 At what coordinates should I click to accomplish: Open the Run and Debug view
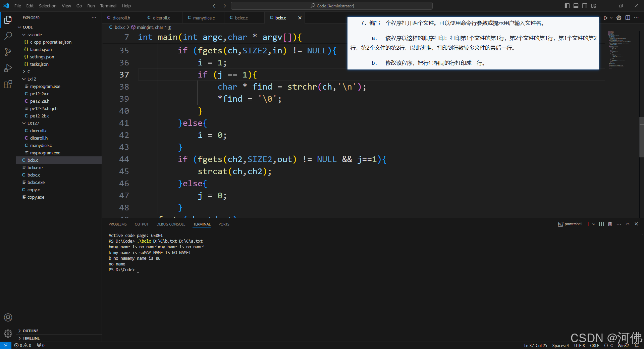[8, 68]
